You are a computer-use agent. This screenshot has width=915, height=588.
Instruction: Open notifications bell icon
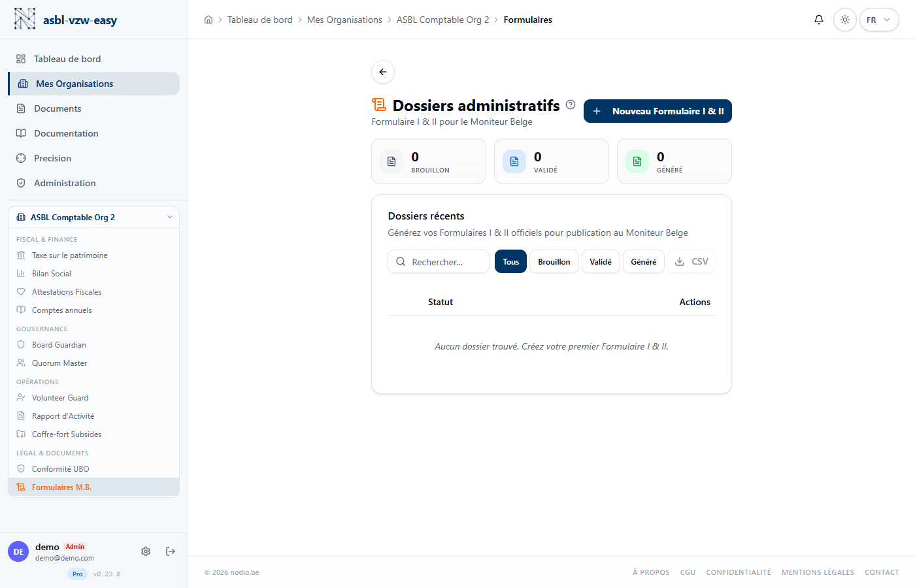(819, 20)
